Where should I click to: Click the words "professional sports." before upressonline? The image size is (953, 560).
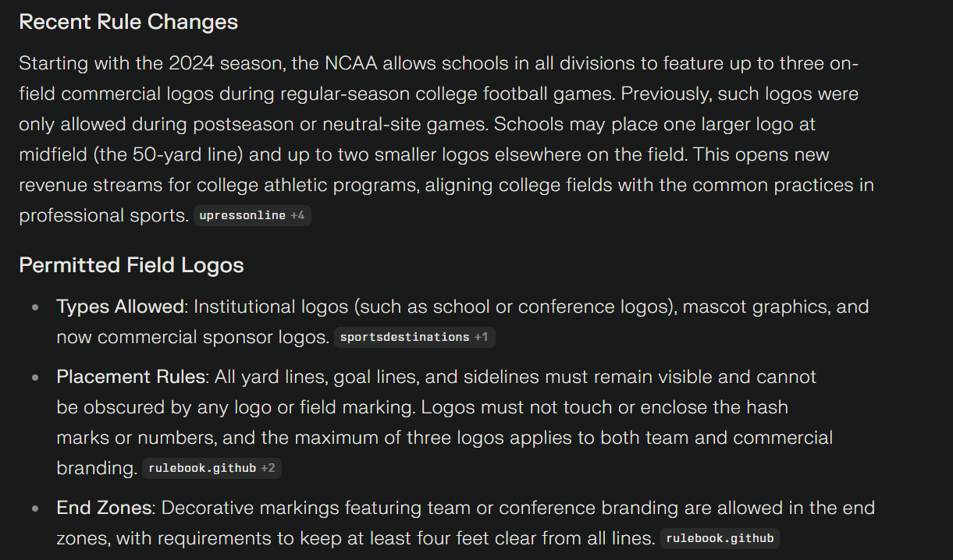pos(104,215)
